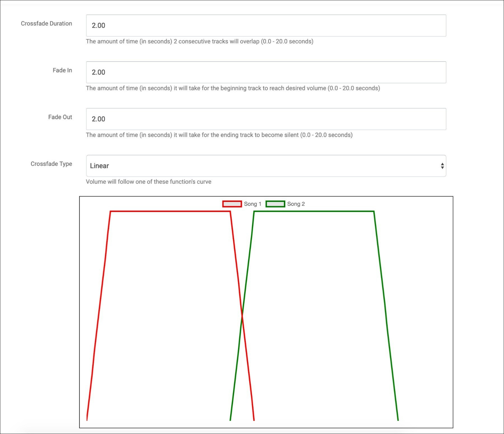Viewport: 504px width, 434px height.
Task: Click the Crossfade Duration label
Action: point(46,24)
